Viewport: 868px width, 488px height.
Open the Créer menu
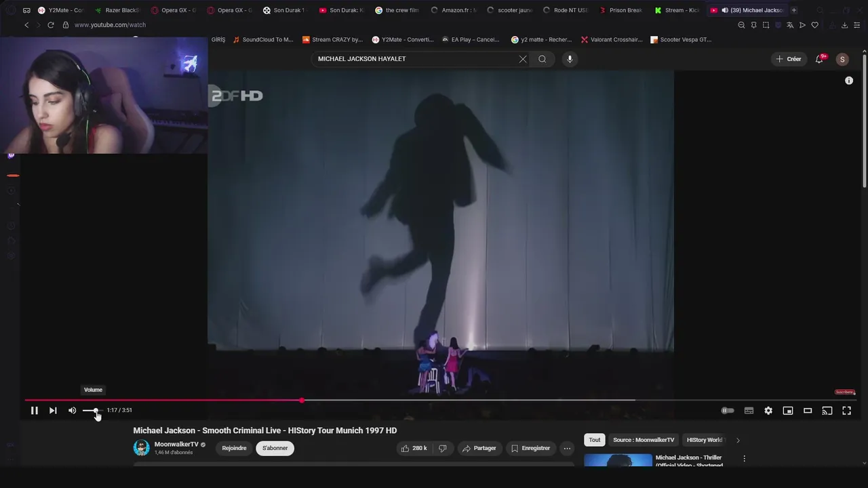[x=789, y=59]
